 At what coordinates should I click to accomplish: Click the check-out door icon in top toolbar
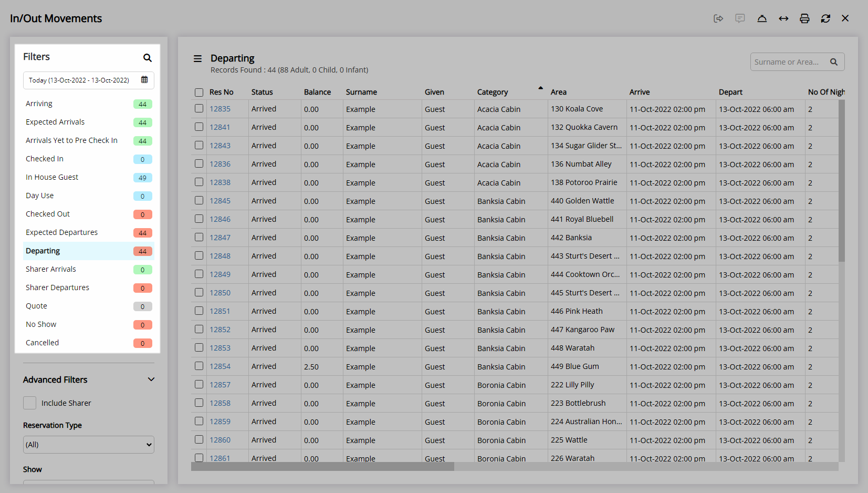click(x=718, y=18)
